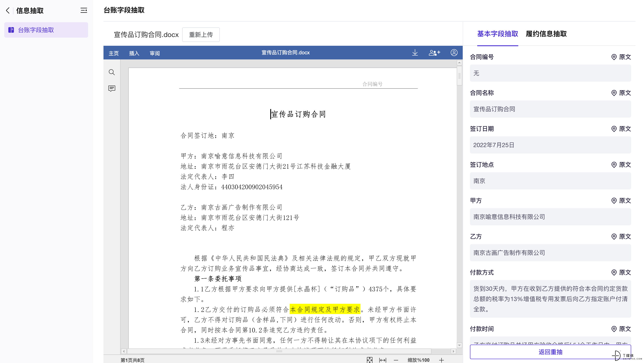Open the 审阅 tab in document viewer

[x=155, y=53]
